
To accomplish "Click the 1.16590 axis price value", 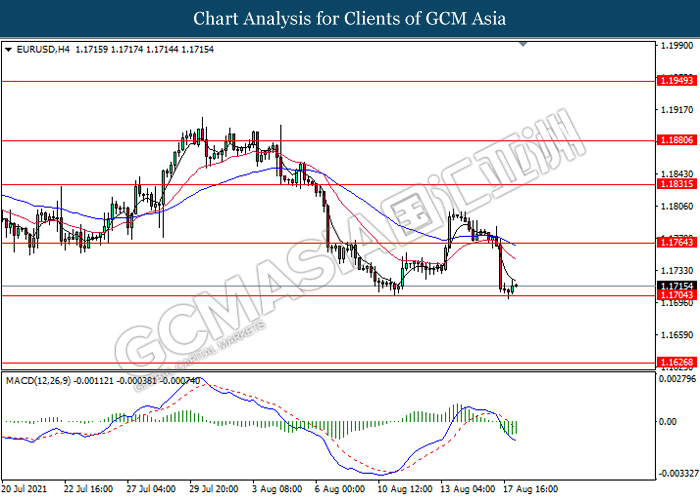I will pyautogui.click(x=677, y=335).
